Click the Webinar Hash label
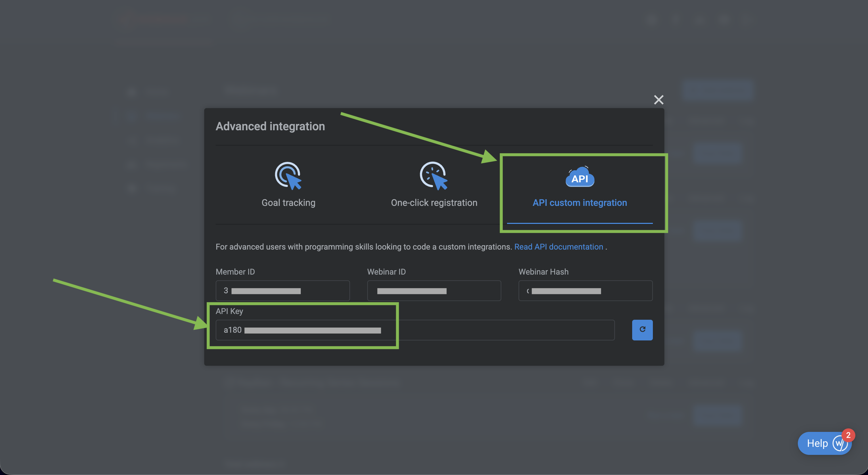The width and height of the screenshot is (868, 475). tap(543, 271)
